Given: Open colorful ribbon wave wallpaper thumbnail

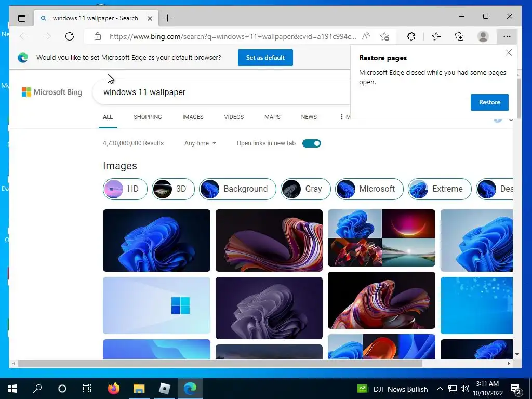Looking at the screenshot, I should pos(269,241).
